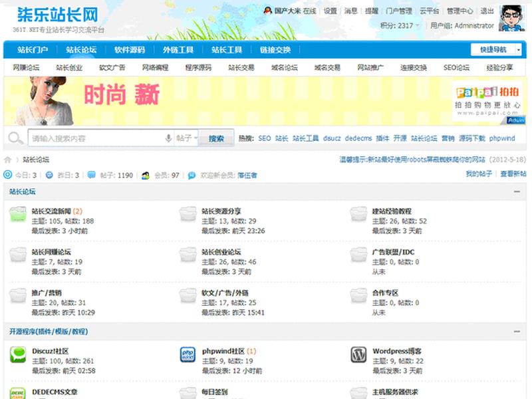The width and height of the screenshot is (532, 399).
Task: Open the 站长交流新闻 forum title
Action: pos(51,211)
